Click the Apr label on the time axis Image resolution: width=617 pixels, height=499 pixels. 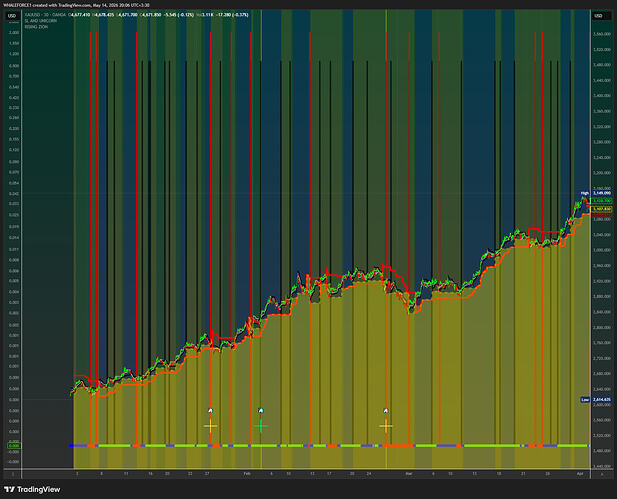[x=580, y=474]
